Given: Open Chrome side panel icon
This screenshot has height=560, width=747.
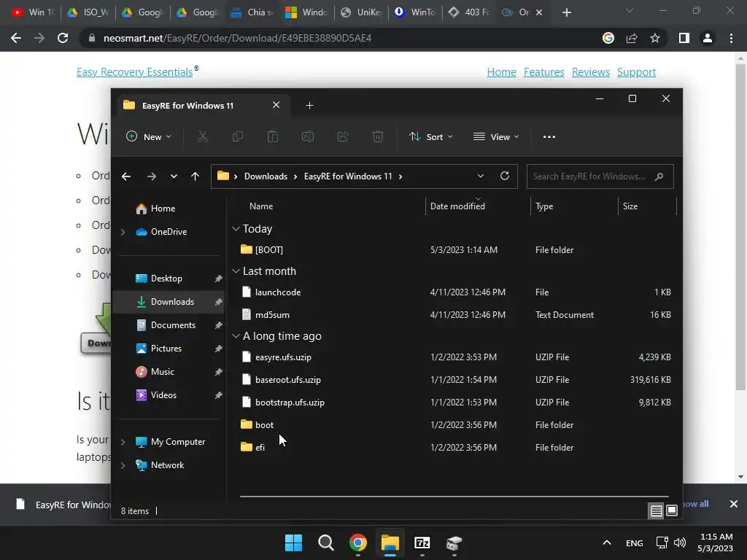Looking at the screenshot, I should pos(684,38).
